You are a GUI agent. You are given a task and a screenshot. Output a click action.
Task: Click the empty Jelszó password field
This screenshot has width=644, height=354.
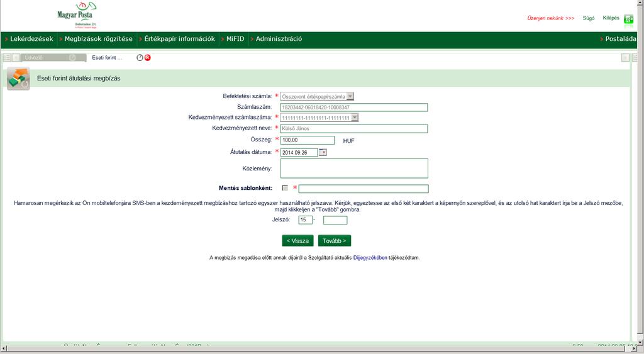coord(335,221)
